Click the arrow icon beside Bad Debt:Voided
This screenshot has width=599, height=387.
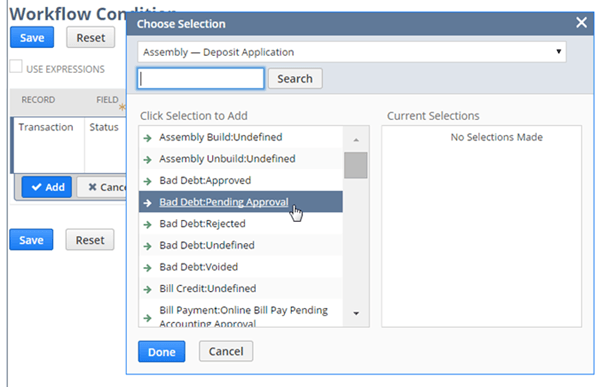click(x=147, y=267)
